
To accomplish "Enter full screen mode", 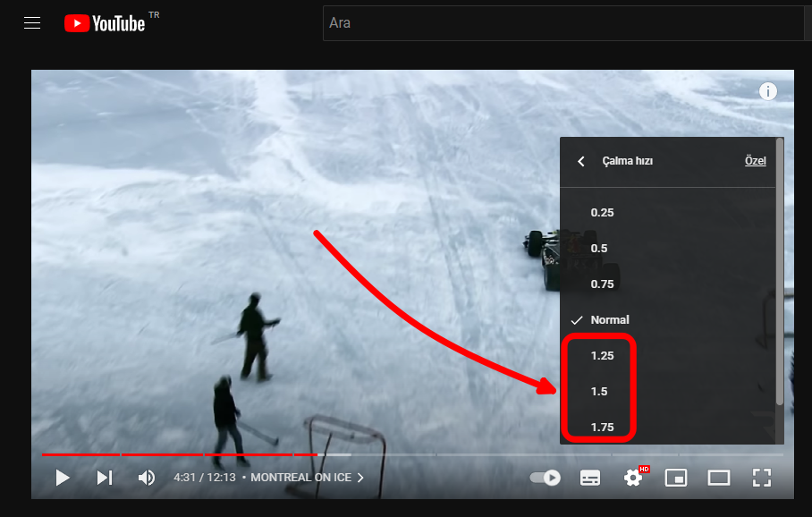I will 761,478.
